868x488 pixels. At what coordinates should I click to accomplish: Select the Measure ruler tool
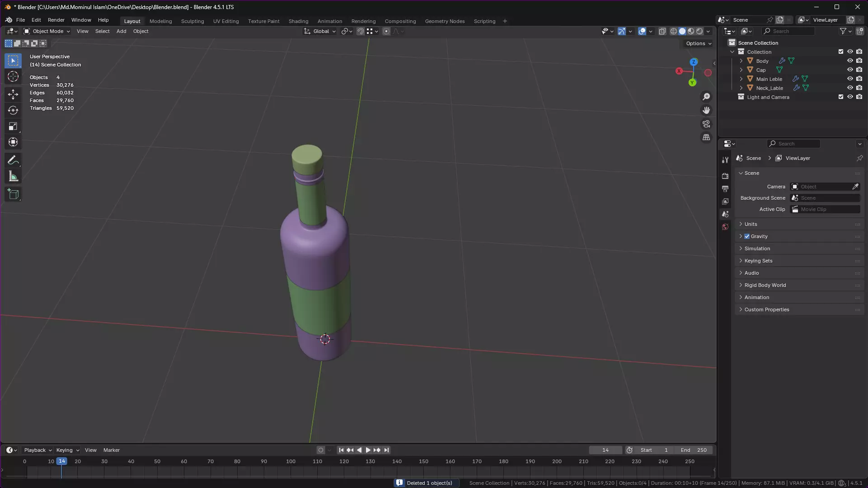pos(13,177)
